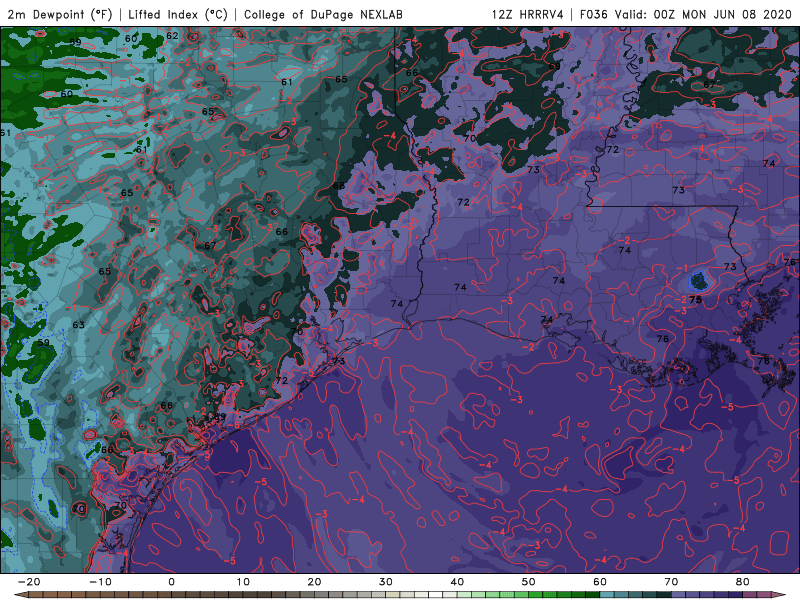Click the '10' color scale label

(x=243, y=582)
